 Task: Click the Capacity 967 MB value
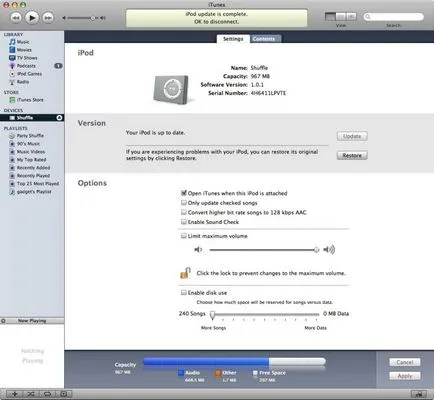coord(260,76)
